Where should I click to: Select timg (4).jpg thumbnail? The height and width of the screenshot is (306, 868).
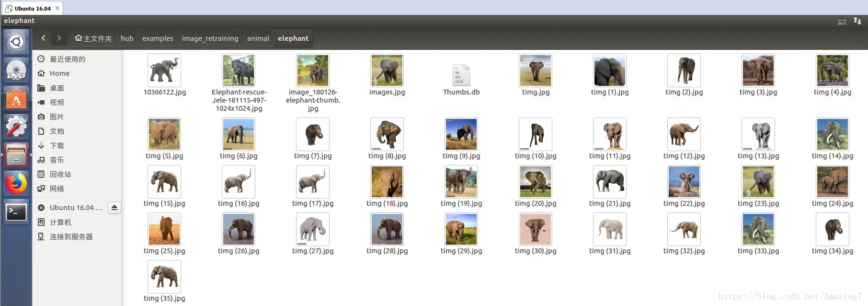(833, 70)
